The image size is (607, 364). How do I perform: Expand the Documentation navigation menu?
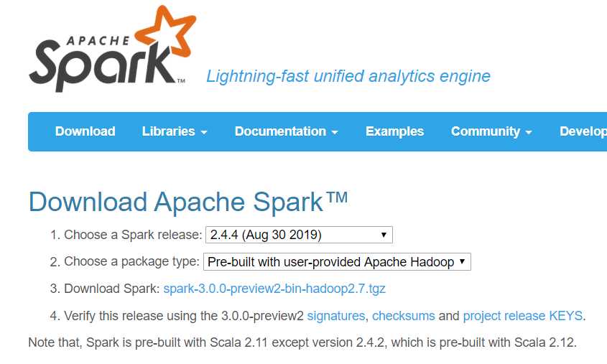tap(280, 131)
